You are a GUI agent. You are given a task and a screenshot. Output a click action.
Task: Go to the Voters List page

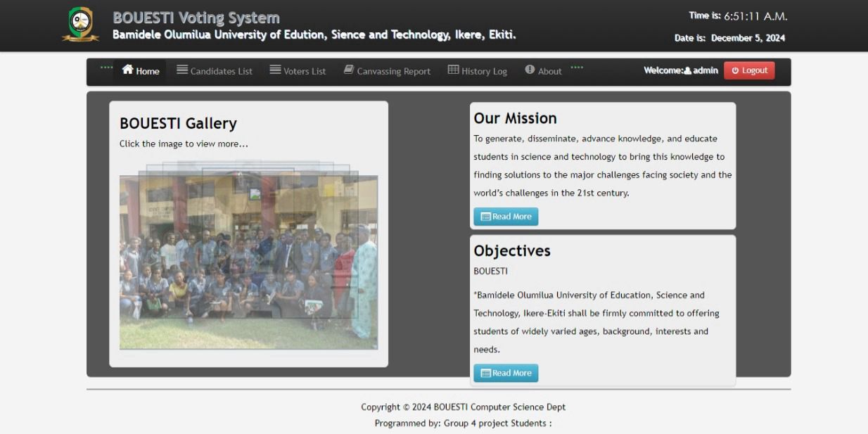305,71
